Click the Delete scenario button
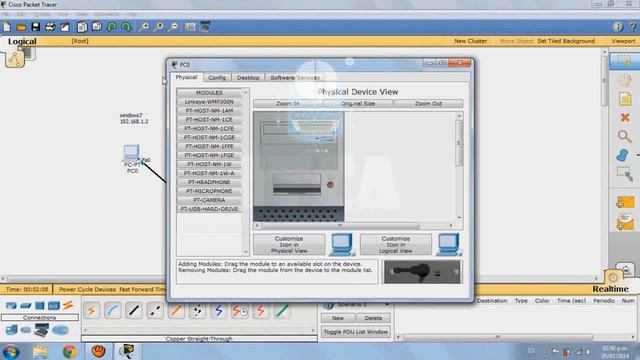The height and width of the screenshot is (360, 640). pos(373,318)
